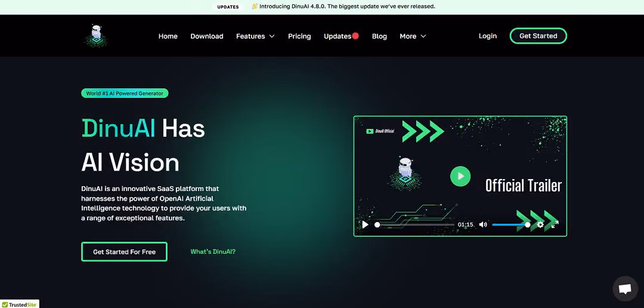Expand the Features dropdown chevron
Screen dimensions: 644x308
(272, 36)
